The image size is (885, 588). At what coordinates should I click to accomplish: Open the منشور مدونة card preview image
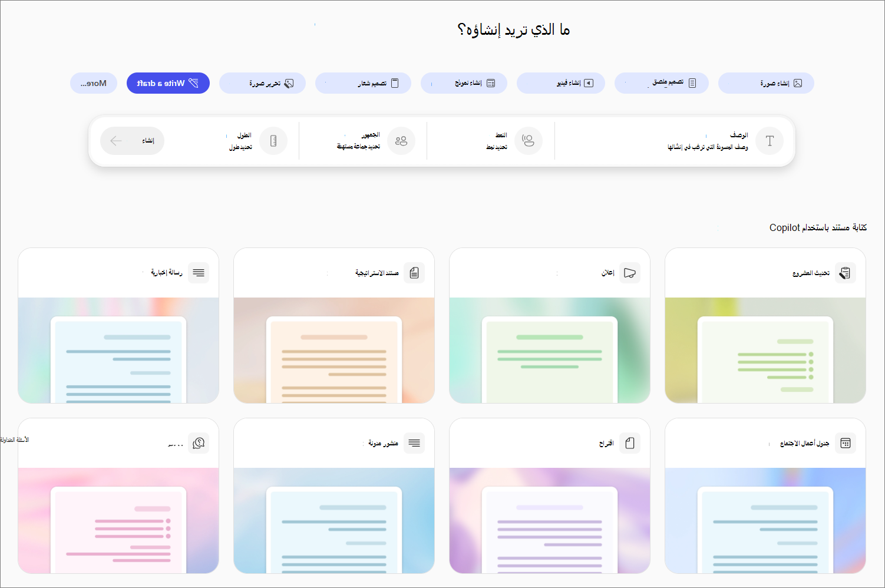click(334, 520)
